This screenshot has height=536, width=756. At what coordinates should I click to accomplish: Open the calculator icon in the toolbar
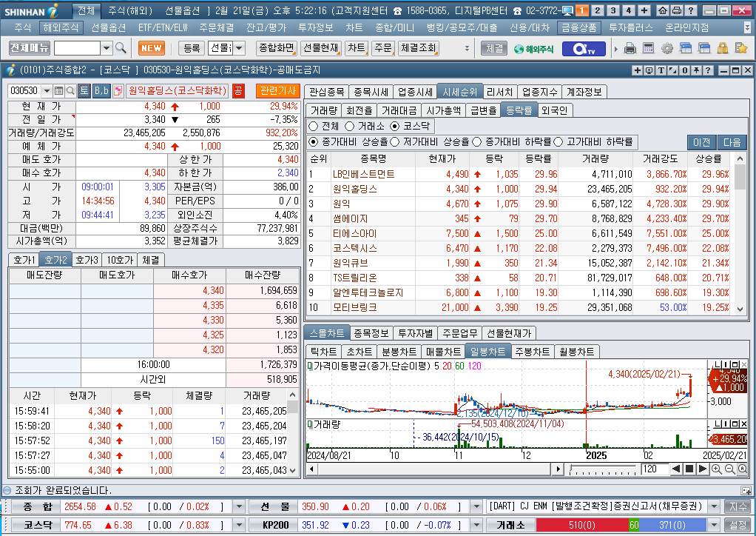point(649,48)
